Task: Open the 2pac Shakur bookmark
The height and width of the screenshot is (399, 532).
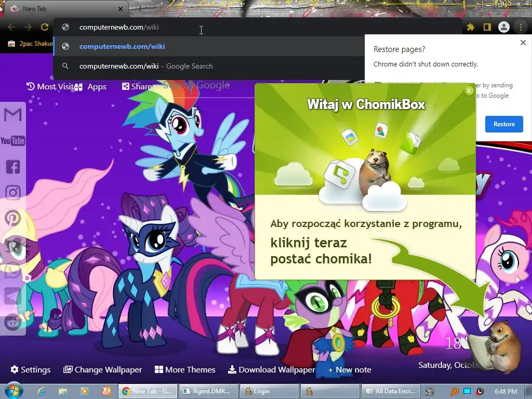Action: click(x=31, y=44)
